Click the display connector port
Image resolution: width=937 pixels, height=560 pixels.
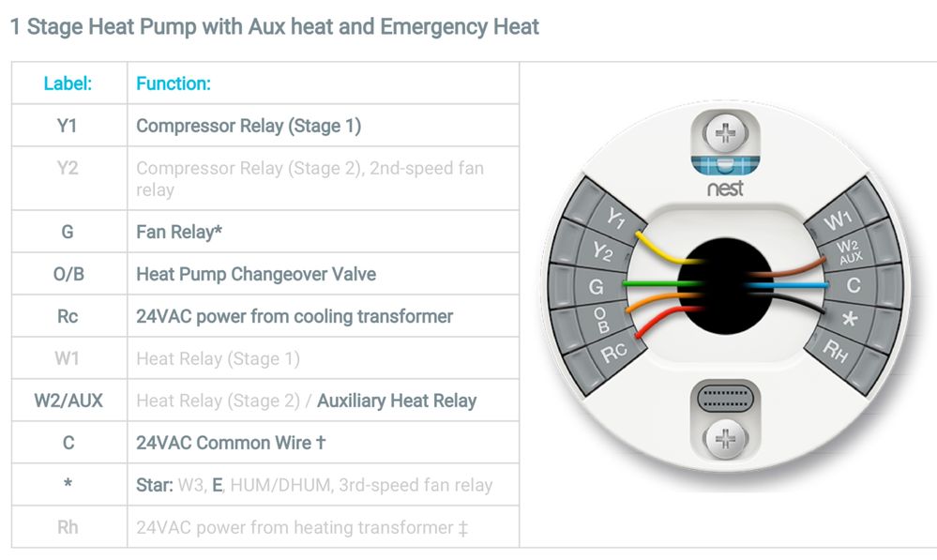pos(725,399)
